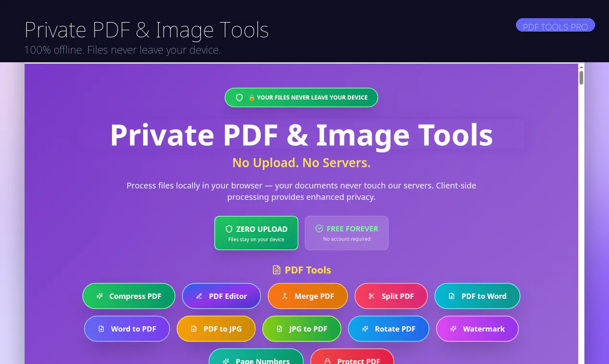Click the sparkle icon on Compress PDF
This screenshot has width=609, height=364.
[100, 296]
